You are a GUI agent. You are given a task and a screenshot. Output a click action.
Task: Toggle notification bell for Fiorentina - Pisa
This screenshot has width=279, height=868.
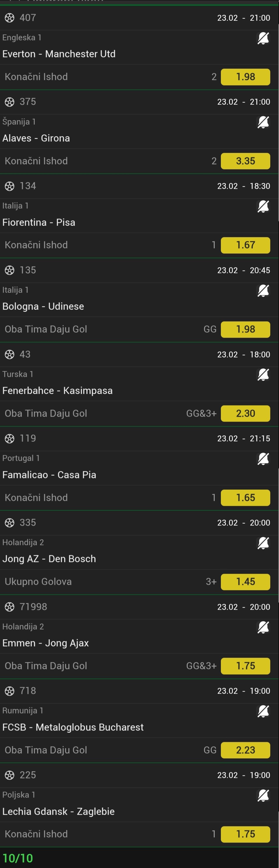click(263, 207)
